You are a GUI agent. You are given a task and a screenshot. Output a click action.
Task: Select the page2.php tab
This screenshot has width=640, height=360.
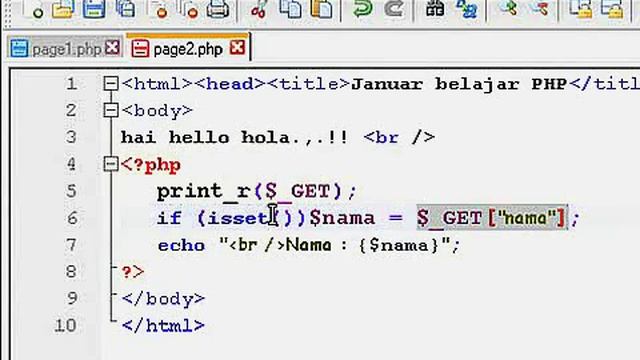(188, 48)
